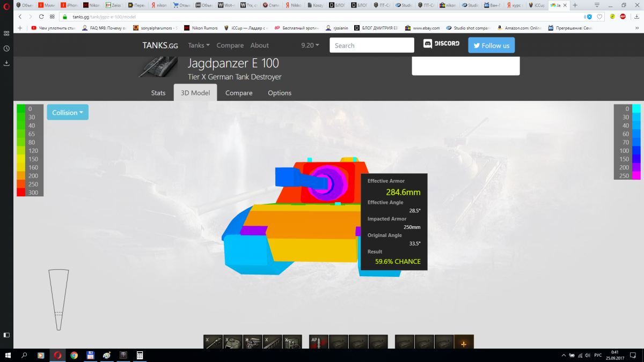Click the ad blocker extension icon

(623, 17)
